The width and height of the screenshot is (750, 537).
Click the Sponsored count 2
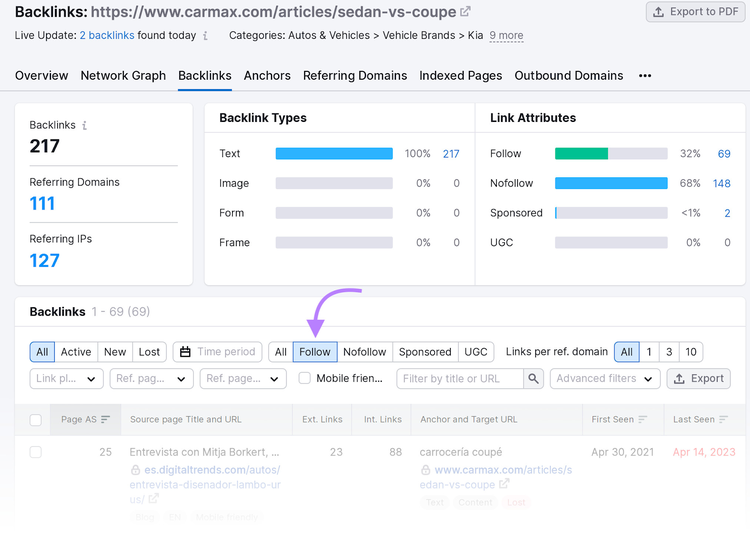(x=727, y=213)
